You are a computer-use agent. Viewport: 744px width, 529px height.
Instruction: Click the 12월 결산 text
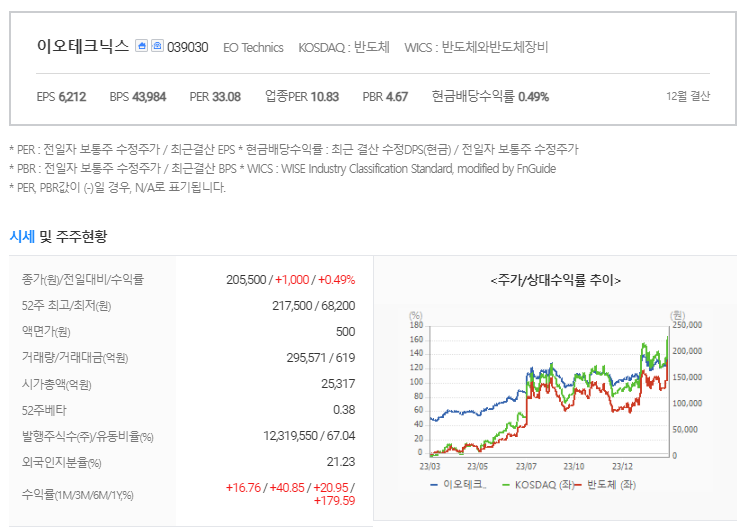688,96
